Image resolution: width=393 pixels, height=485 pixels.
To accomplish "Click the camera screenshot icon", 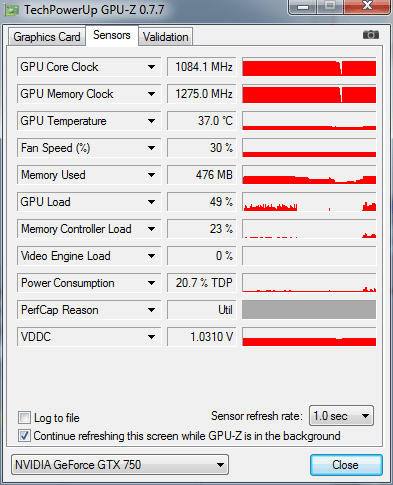I will [371, 35].
